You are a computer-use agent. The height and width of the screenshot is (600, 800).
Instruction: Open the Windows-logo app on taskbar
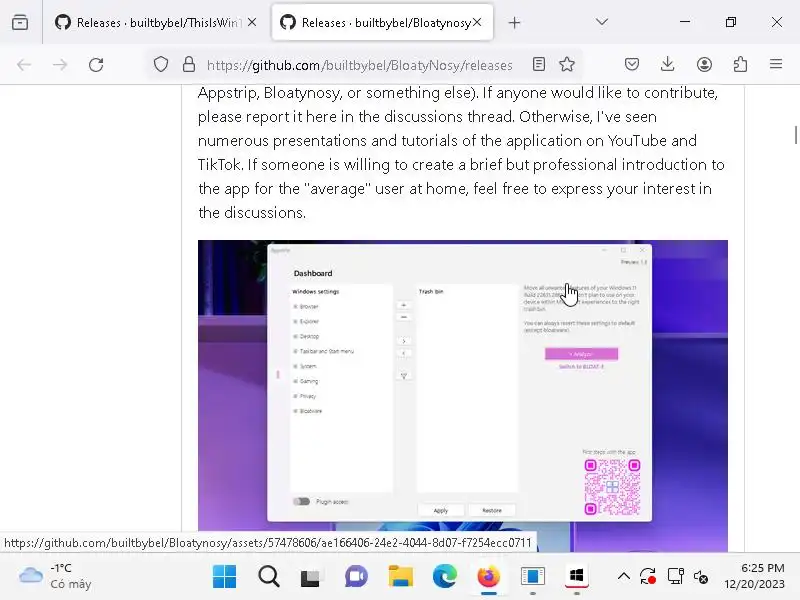pyautogui.click(x=577, y=577)
